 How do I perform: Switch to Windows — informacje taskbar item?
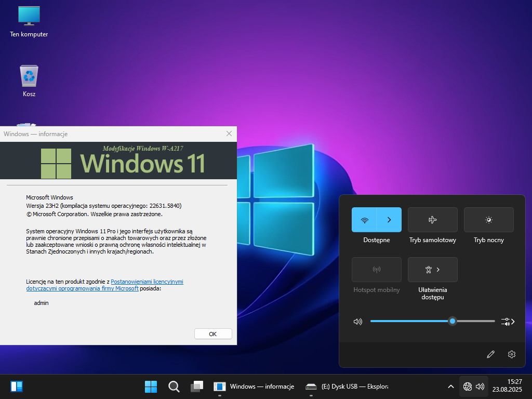click(254, 387)
